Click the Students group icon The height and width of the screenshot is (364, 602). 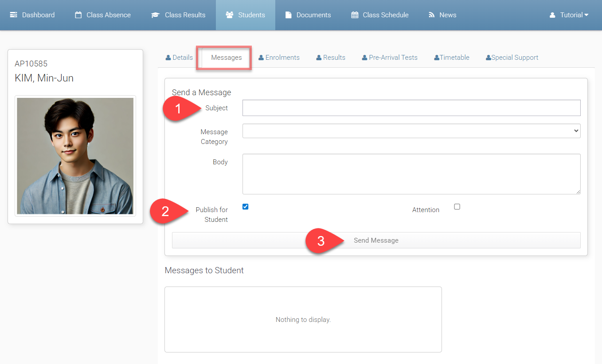click(229, 15)
